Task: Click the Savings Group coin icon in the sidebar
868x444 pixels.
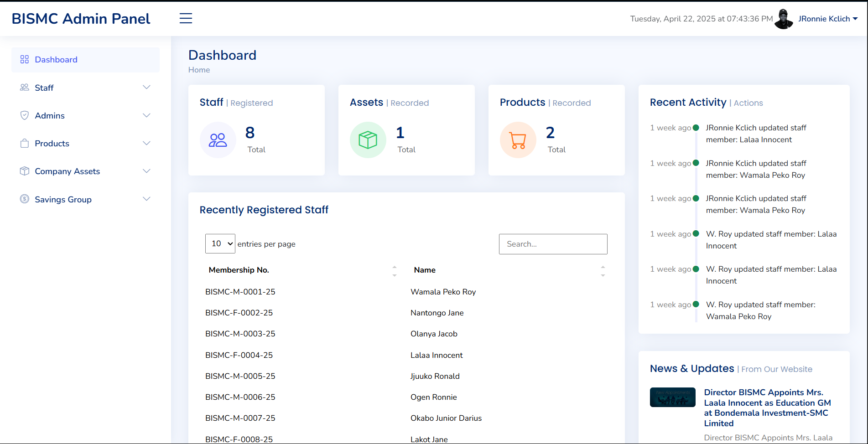Action: pos(25,199)
